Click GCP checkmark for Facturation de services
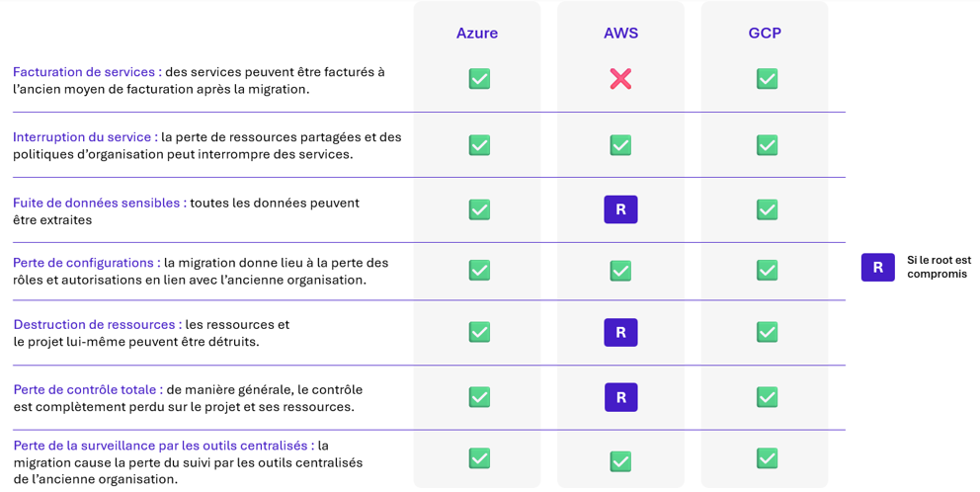 (767, 79)
